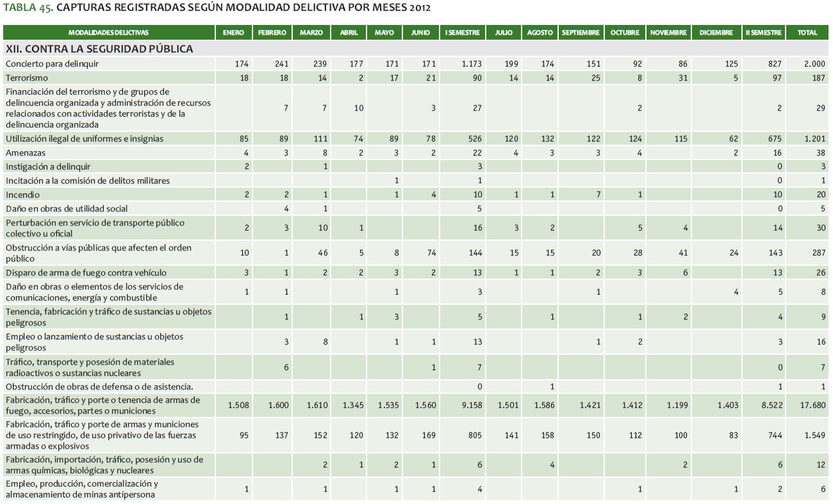Select the TOTAL column header
833x504 pixels.
(x=807, y=33)
